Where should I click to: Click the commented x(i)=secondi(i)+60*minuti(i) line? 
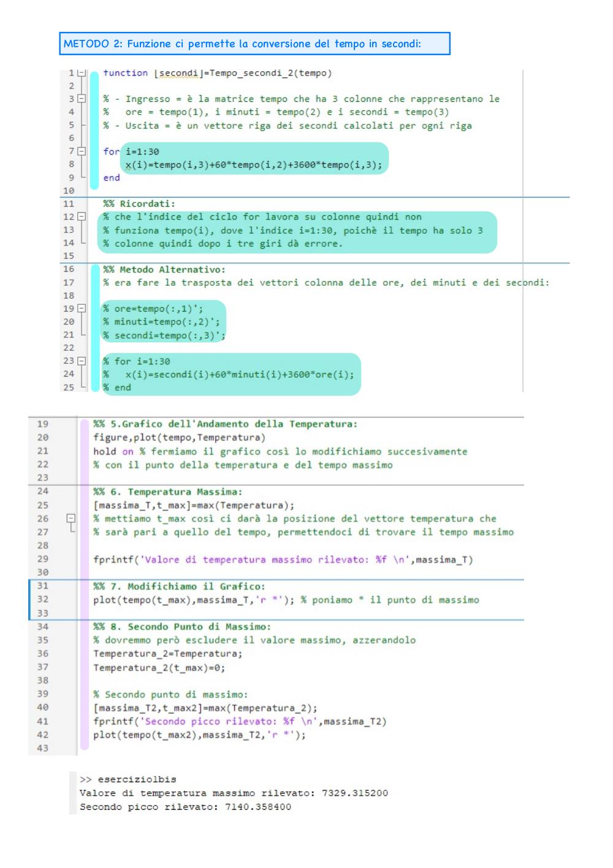point(229,374)
